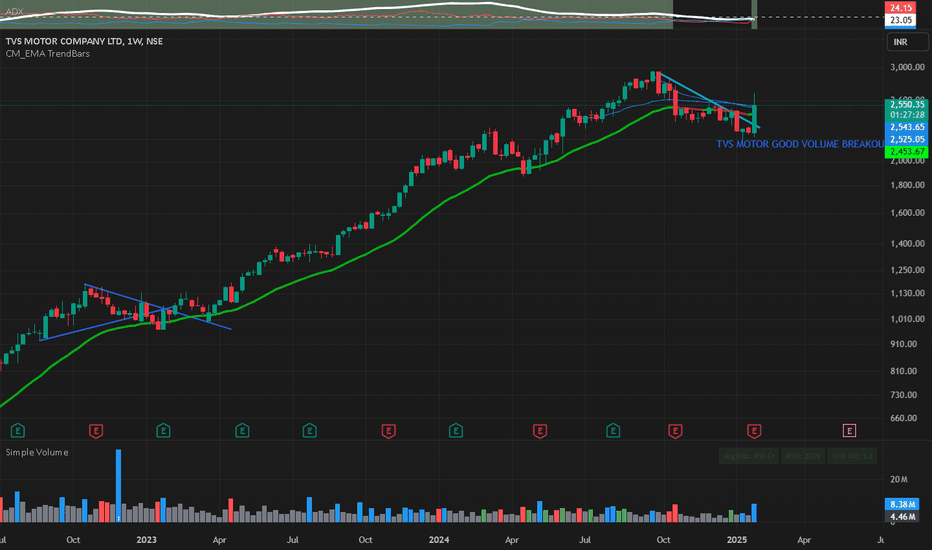Image resolution: width=932 pixels, height=550 pixels.
Task: Click the green 2,453.67 EMA price label
Action: click(x=907, y=152)
